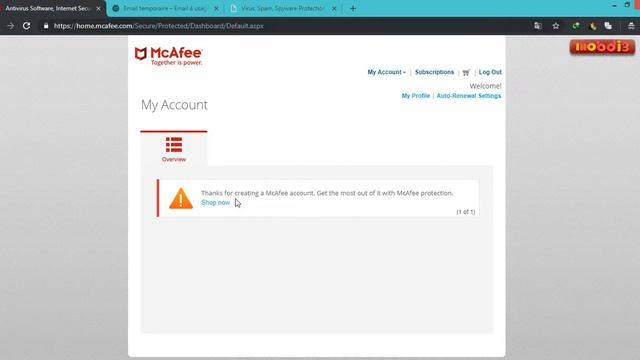Open the My Profile link
The height and width of the screenshot is (360, 640).
416,96
